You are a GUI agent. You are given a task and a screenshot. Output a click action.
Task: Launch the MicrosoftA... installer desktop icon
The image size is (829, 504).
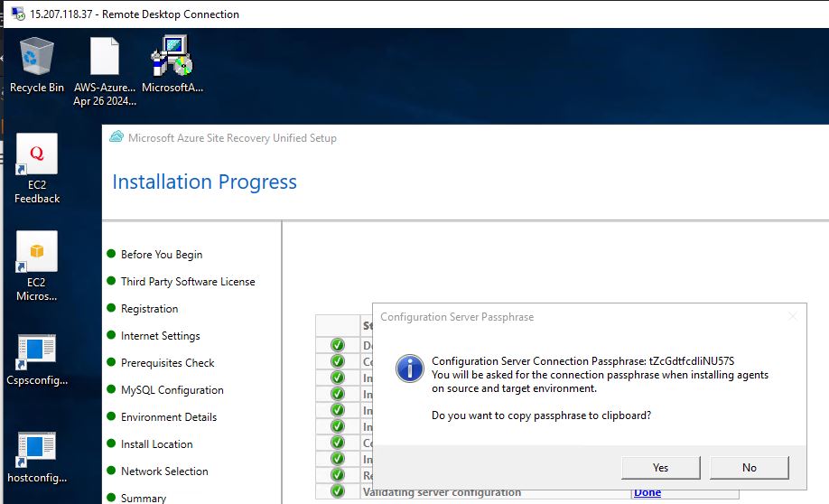click(x=172, y=57)
